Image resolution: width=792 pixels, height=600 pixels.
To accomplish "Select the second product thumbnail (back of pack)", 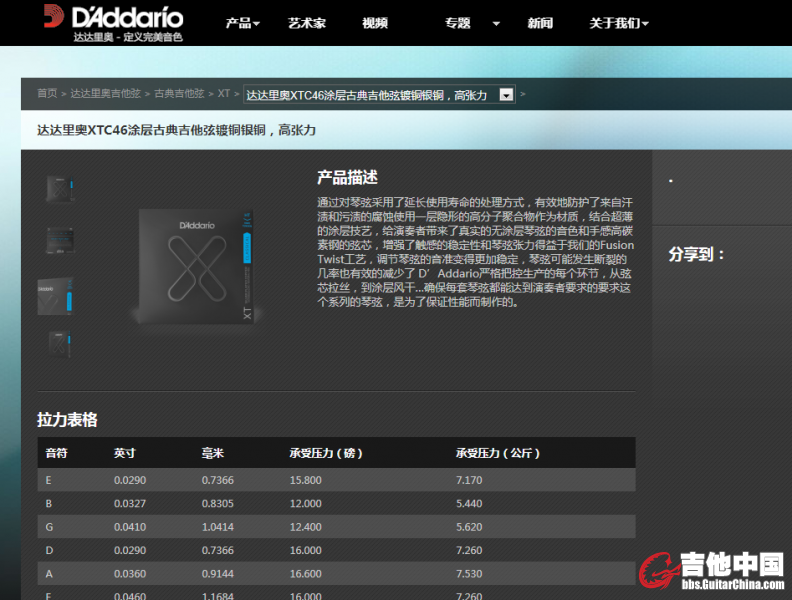I will pyautogui.click(x=61, y=240).
